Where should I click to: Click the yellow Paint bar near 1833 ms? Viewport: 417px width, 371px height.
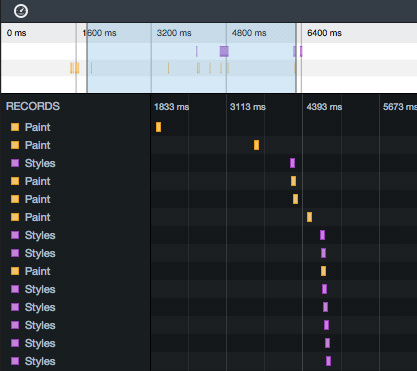click(158, 127)
